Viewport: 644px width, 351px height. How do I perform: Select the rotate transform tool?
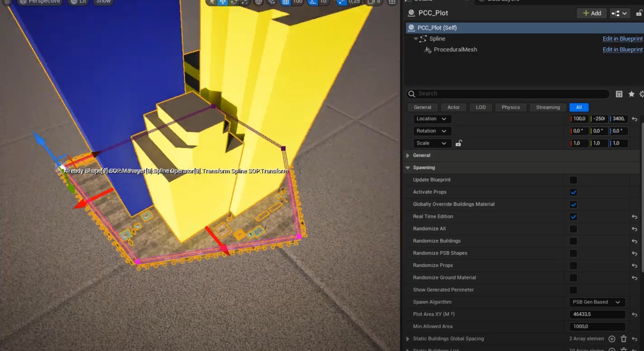(233, 2)
